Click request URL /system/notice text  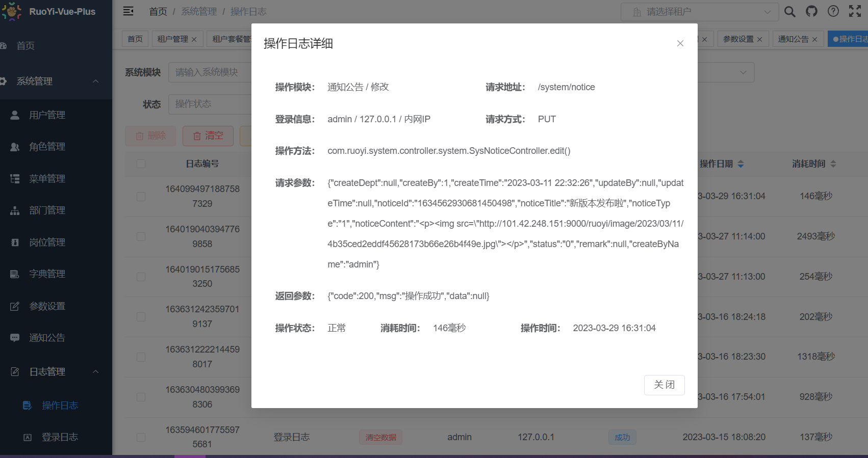click(566, 87)
